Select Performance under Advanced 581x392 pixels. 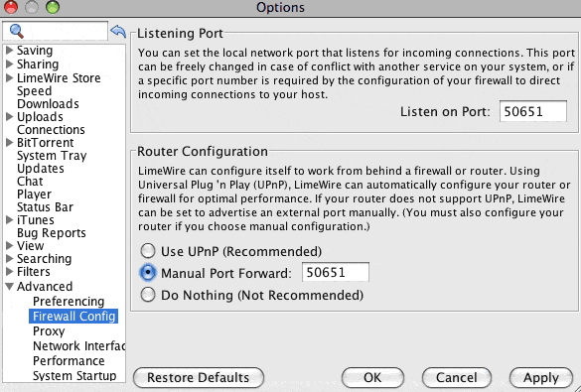(69, 360)
